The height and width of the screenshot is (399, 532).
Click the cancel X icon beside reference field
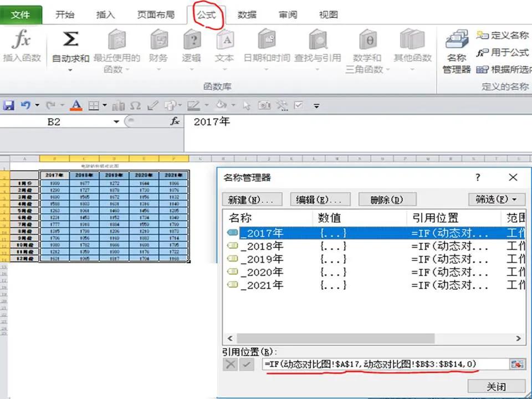pyautogui.click(x=231, y=365)
